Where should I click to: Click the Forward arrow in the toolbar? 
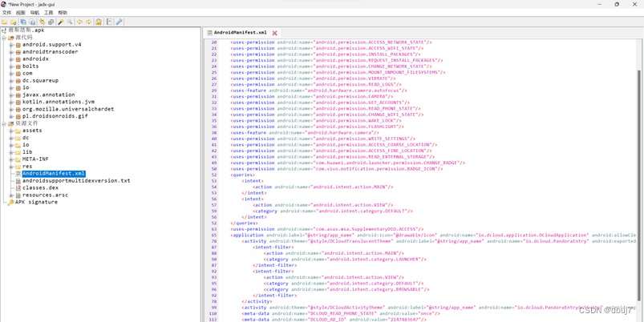tap(88, 22)
